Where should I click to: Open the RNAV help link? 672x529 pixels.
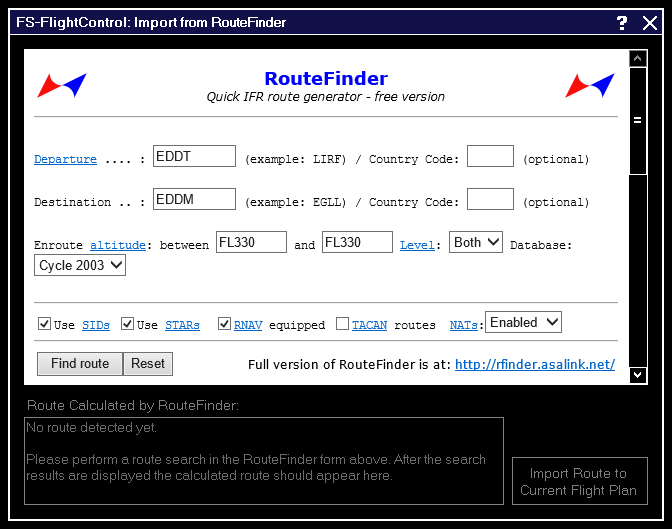coord(248,325)
